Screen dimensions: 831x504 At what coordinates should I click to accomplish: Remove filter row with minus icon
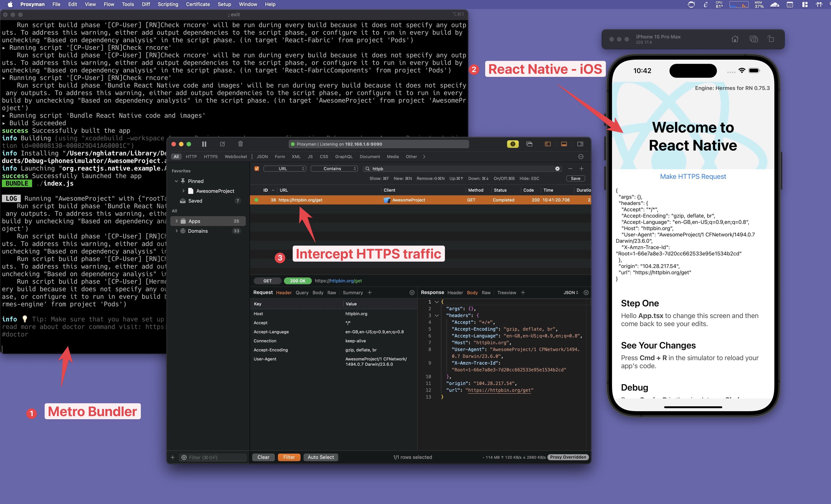(x=570, y=169)
